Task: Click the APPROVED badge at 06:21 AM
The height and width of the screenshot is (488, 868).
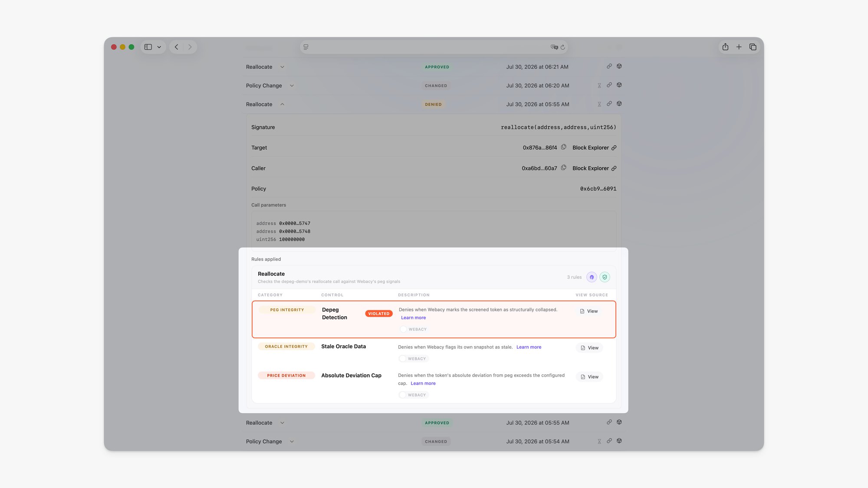Action: coord(437,67)
